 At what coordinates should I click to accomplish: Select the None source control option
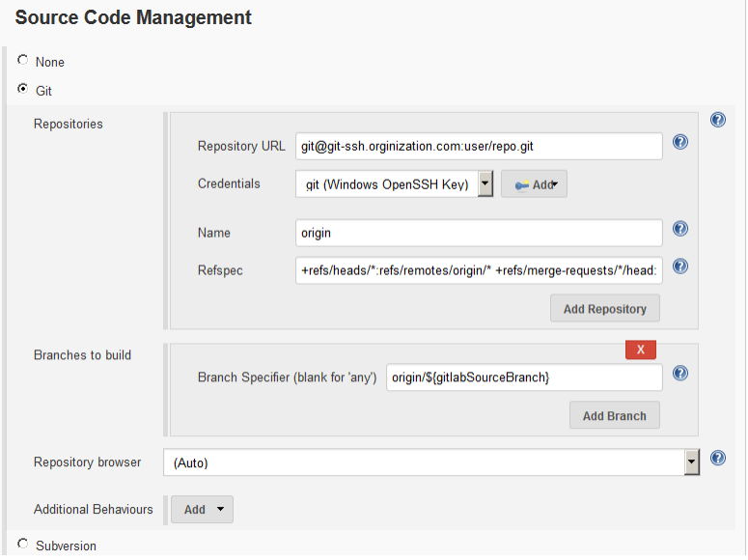[22, 60]
